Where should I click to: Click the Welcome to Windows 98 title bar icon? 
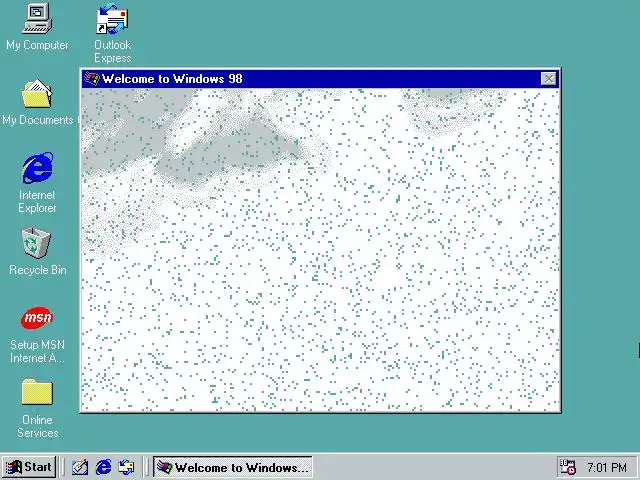(91, 78)
